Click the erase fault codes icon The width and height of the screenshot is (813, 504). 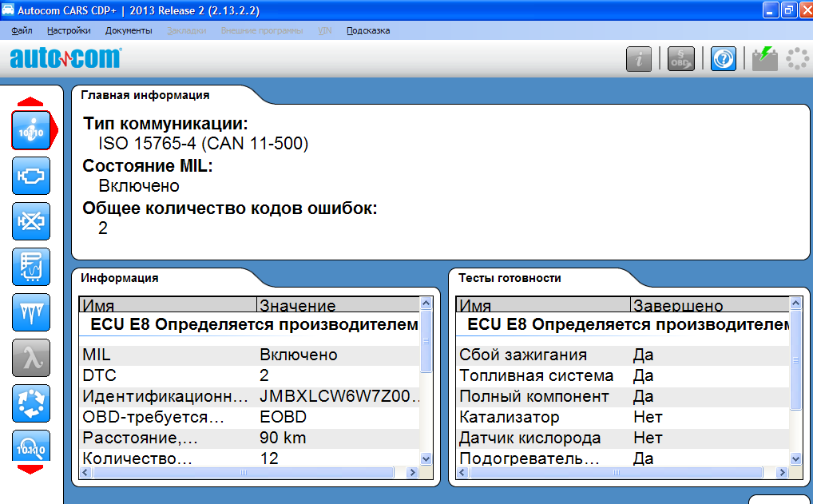point(32,221)
